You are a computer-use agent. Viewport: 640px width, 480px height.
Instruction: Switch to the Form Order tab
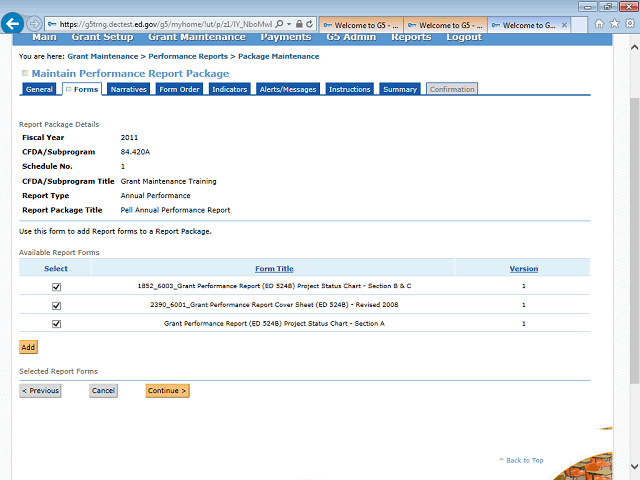point(179,89)
